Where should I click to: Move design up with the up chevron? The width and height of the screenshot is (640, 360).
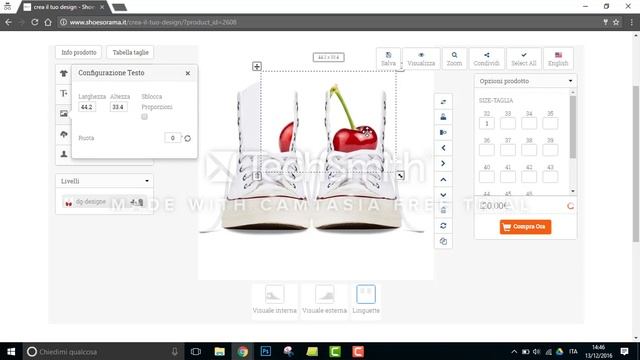443,180
